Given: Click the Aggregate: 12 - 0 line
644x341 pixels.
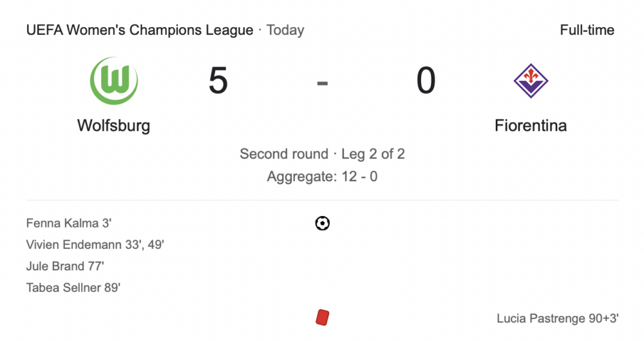Looking at the screenshot, I should pos(322,176).
